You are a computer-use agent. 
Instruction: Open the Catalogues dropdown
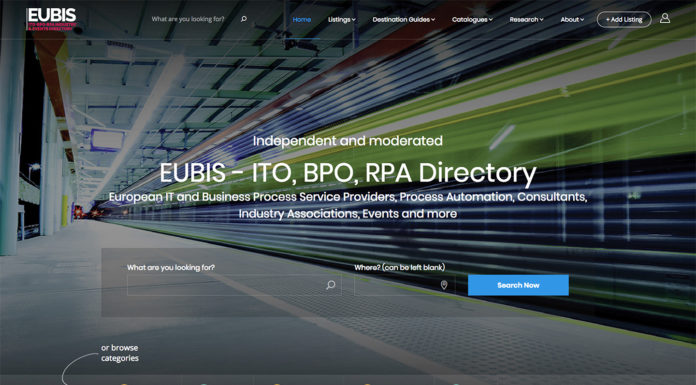[472, 20]
